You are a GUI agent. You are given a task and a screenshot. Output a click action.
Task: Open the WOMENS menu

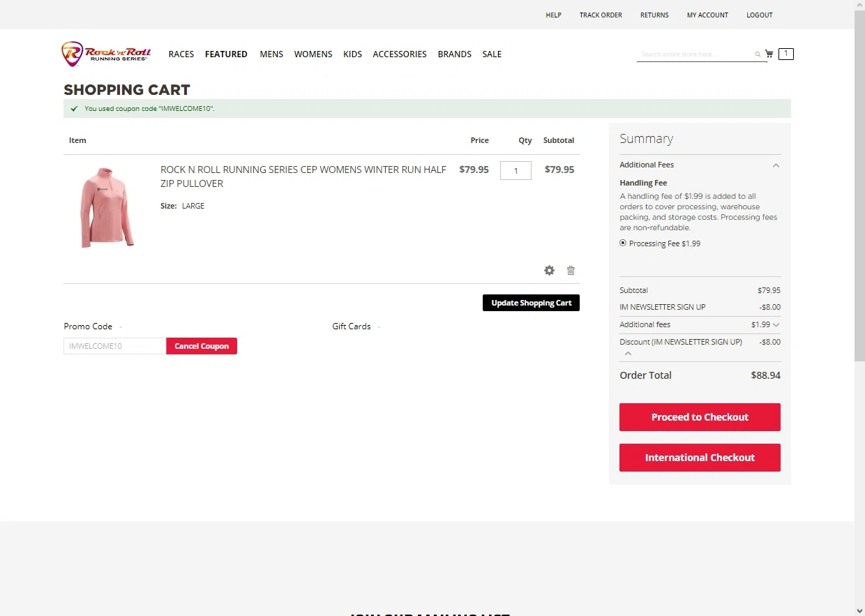click(313, 54)
